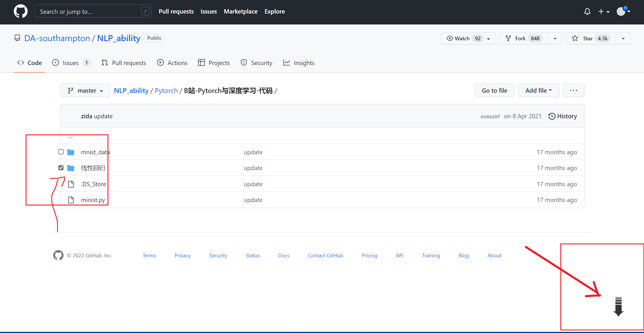The height and width of the screenshot is (333, 644).
Task: Open commit History
Action: 563,116
